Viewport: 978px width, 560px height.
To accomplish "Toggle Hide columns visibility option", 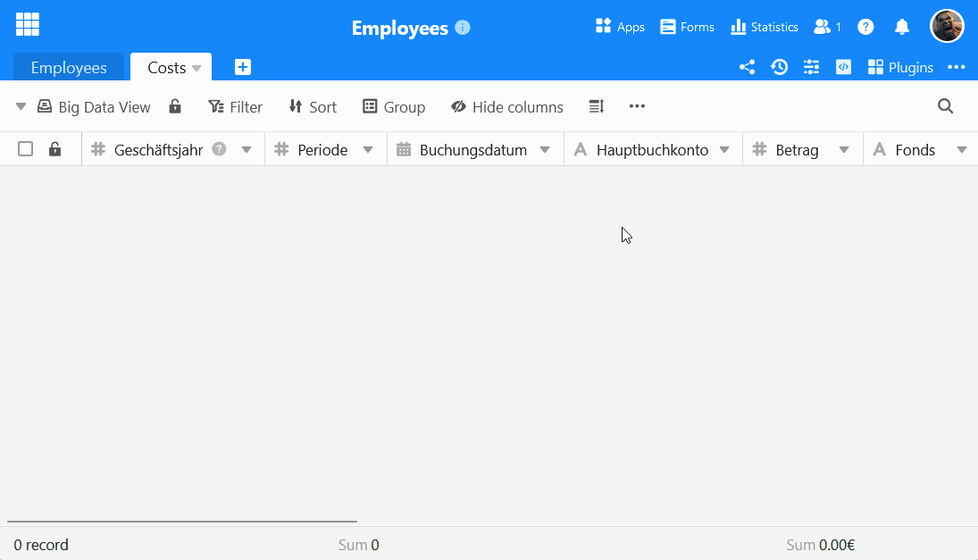I will point(507,107).
